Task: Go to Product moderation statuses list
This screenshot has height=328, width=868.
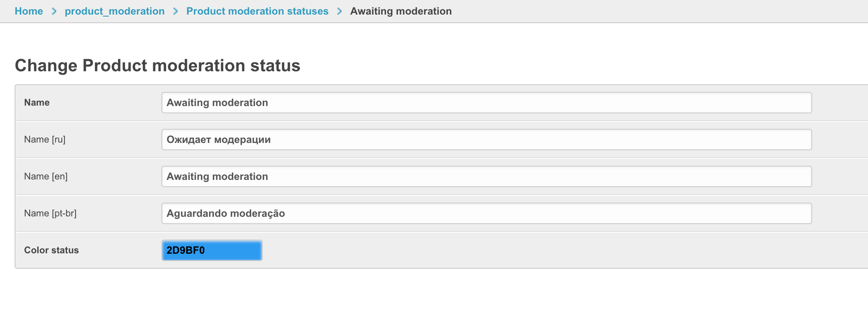Action: [x=257, y=11]
